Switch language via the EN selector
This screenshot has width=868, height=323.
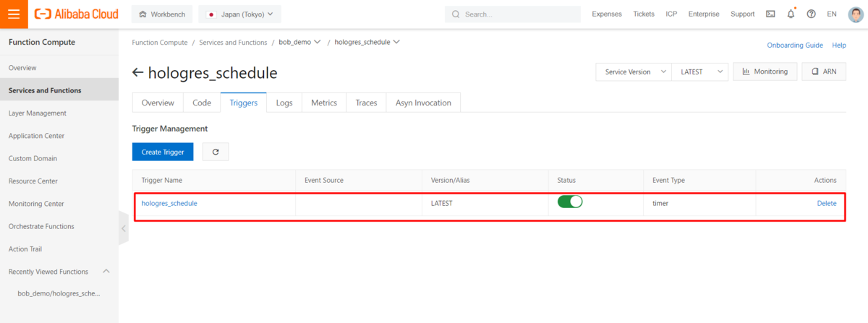point(831,14)
